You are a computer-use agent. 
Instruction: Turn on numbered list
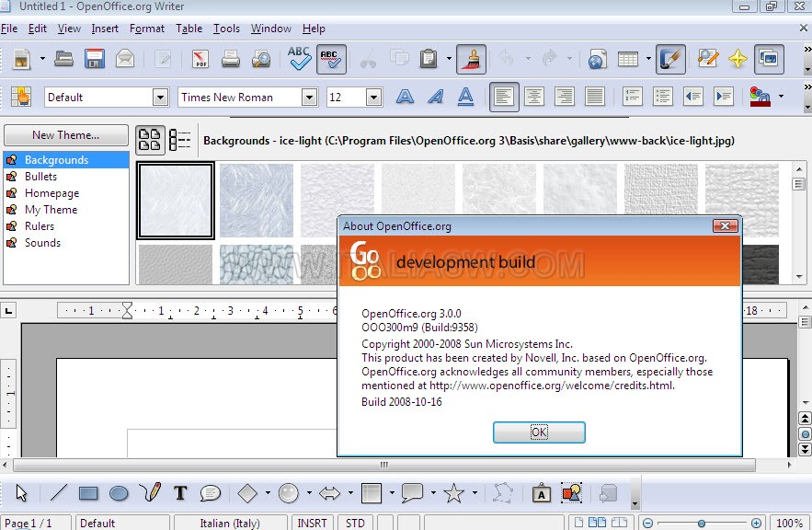coord(633,97)
